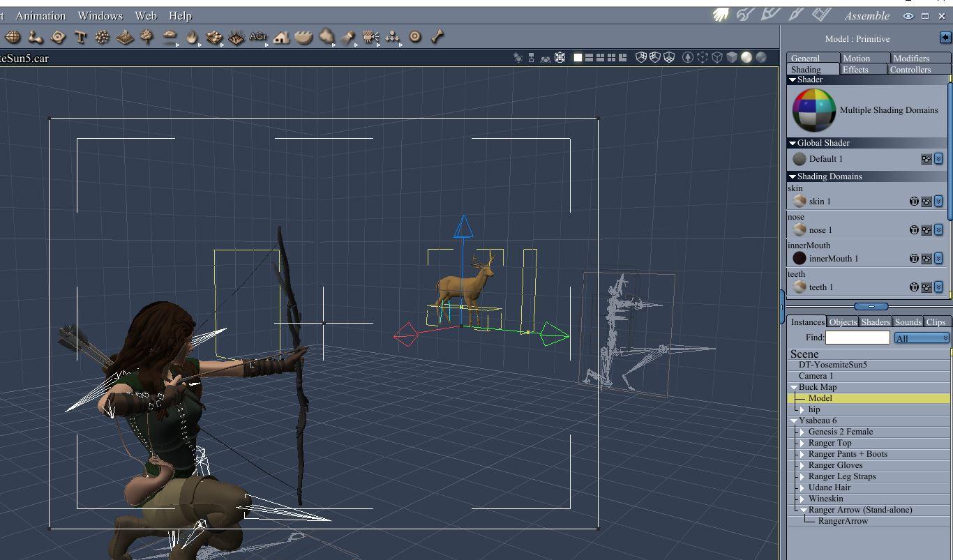The image size is (953, 560).
Task: Click the fire primitive tool icon
Action: pyautogui.click(x=192, y=37)
